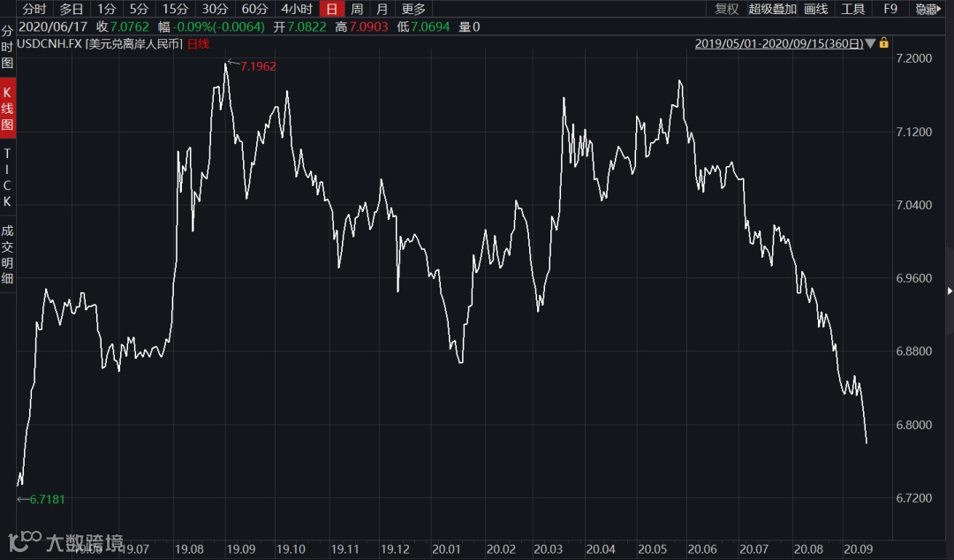Open the 更多 more periods menu
Screen dimensions: 954x560
(413, 9)
